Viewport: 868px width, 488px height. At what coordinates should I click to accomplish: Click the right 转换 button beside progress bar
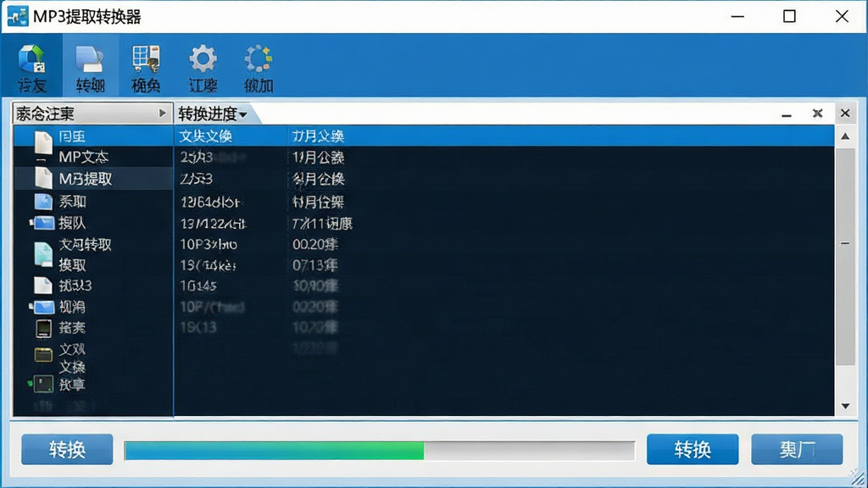point(692,449)
